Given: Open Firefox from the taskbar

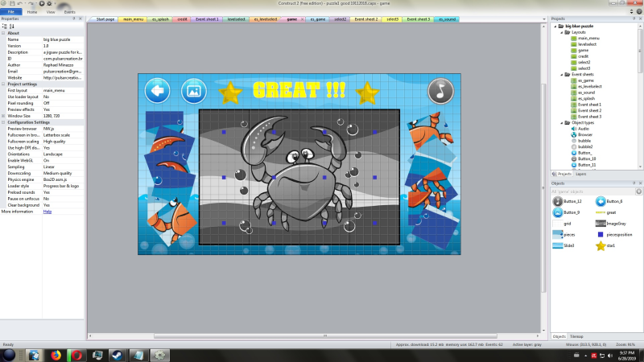Looking at the screenshot, I should (56, 355).
